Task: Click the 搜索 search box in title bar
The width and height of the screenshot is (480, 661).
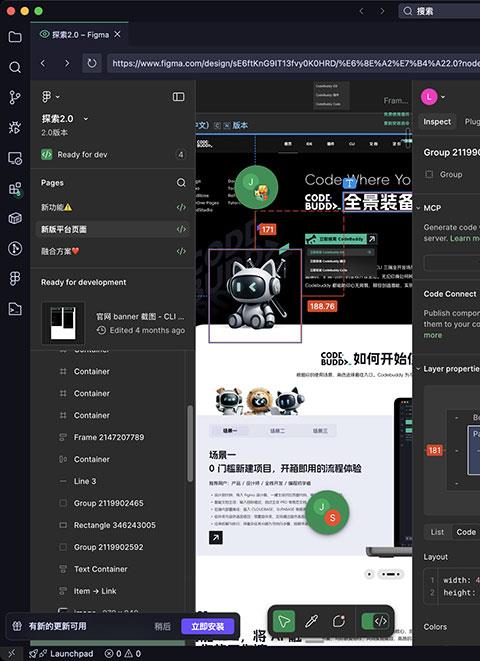Action: click(439, 11)
